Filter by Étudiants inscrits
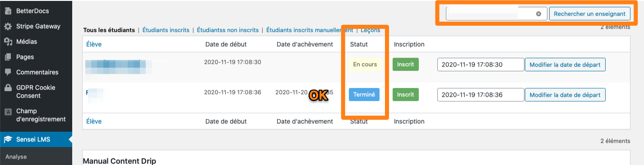Image resolution: width=644 pixels, height=165 pixels. coord(166,30)
